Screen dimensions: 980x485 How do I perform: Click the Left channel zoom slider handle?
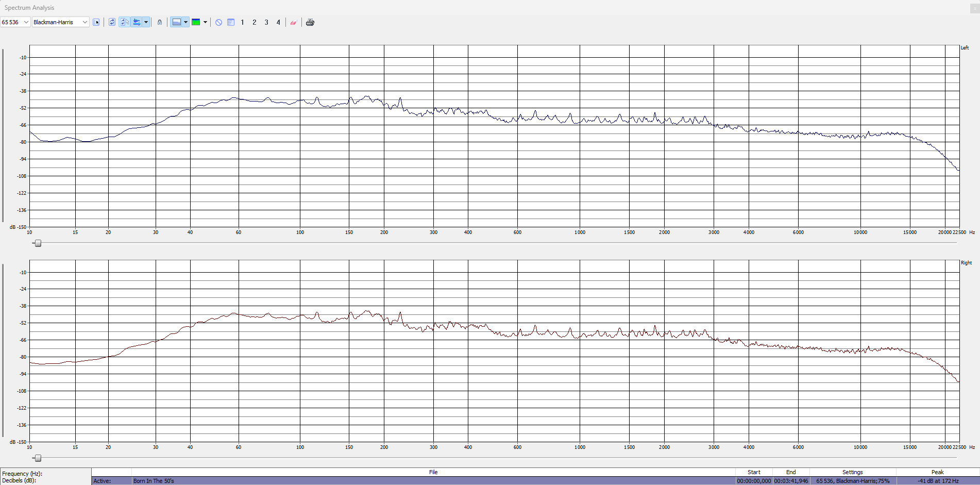[x=38, y=243]
